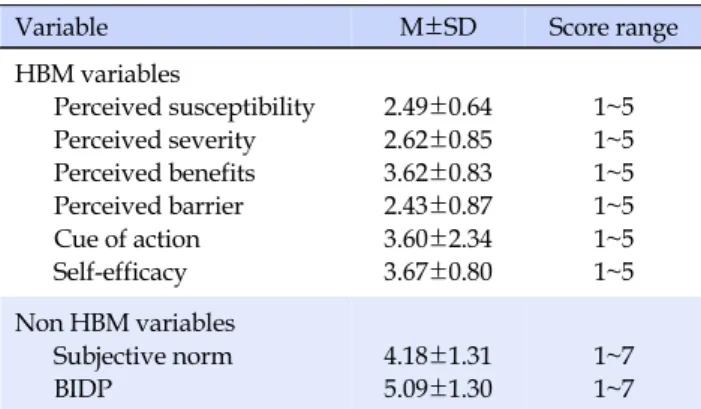Click the value 3.62±0.83
The image size is (701, 409).
click(438, 173)
